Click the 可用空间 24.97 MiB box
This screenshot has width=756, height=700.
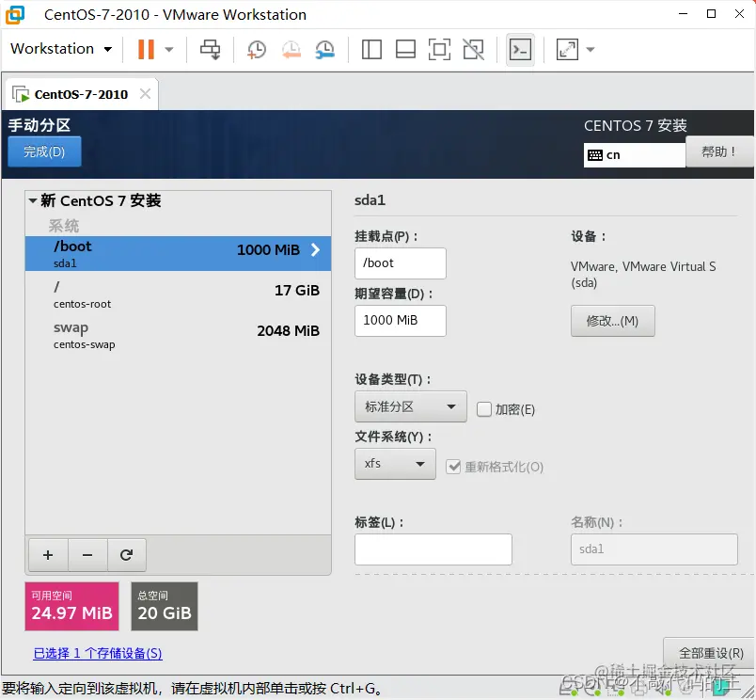(71, 606)
